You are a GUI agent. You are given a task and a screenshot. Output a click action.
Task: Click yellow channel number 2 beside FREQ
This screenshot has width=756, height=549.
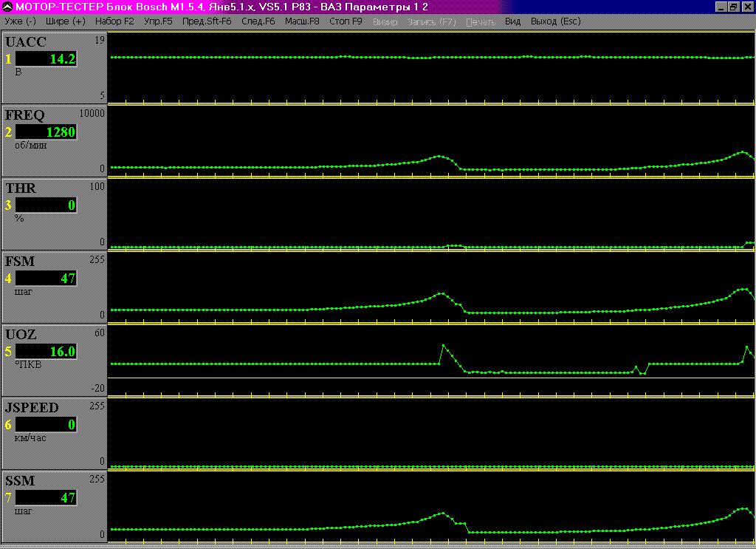pos(8,132)
